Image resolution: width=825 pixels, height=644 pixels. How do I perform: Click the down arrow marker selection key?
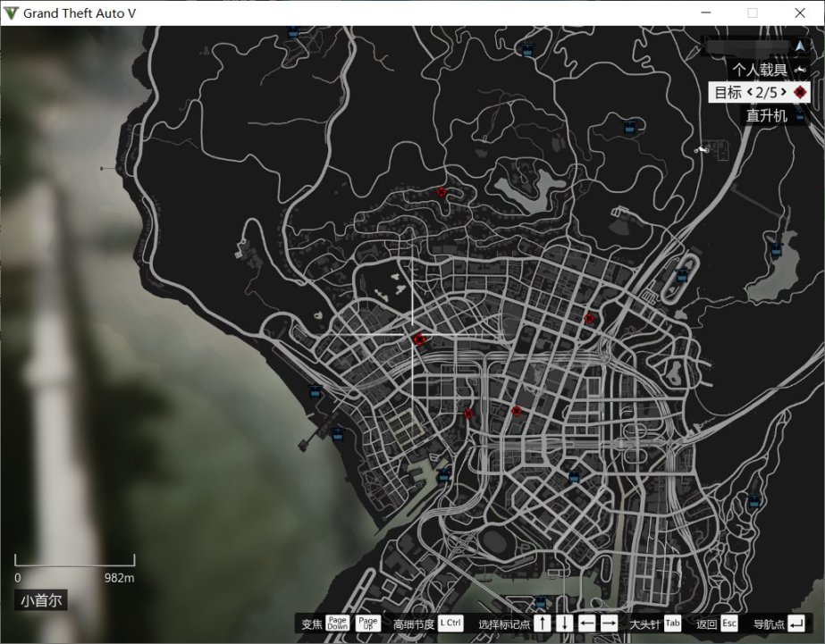coord(565,623)
